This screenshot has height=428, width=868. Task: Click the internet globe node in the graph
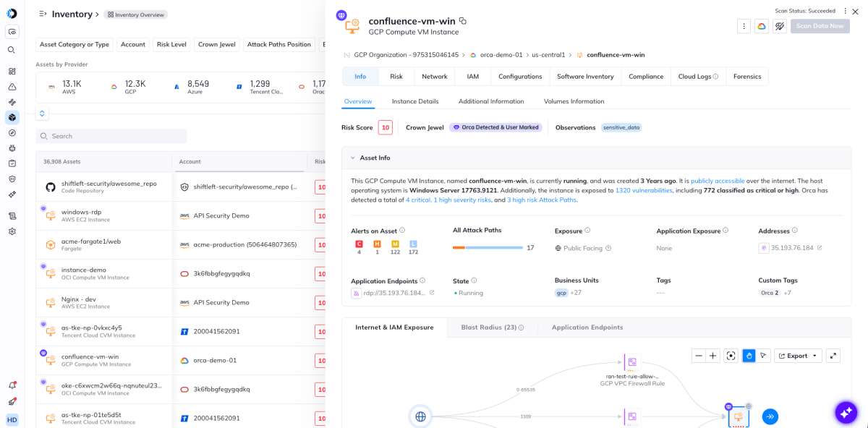tap(420, 416)
